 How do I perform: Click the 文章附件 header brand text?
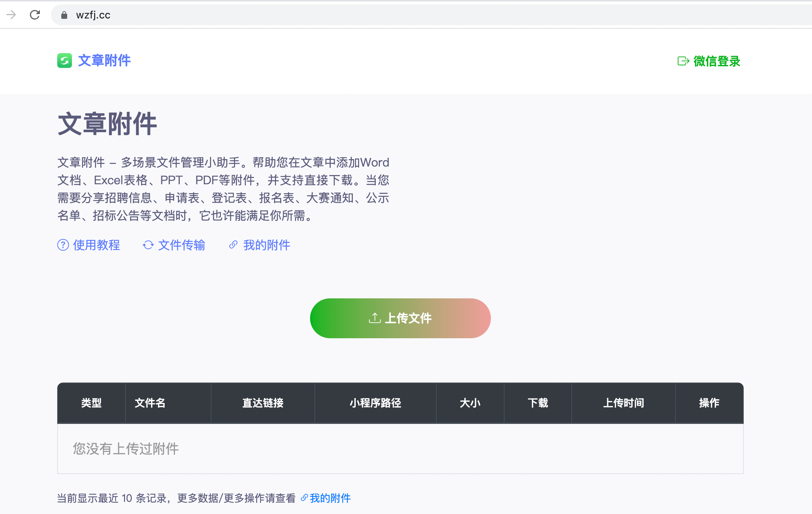tap(104, 61)
